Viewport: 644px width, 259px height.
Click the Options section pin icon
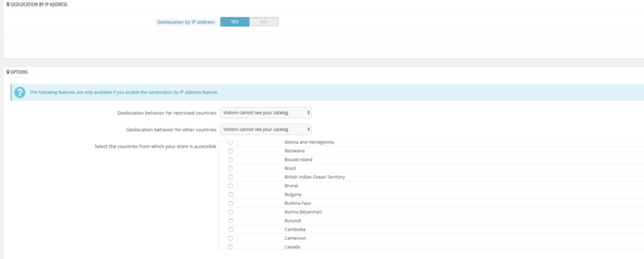8,72
